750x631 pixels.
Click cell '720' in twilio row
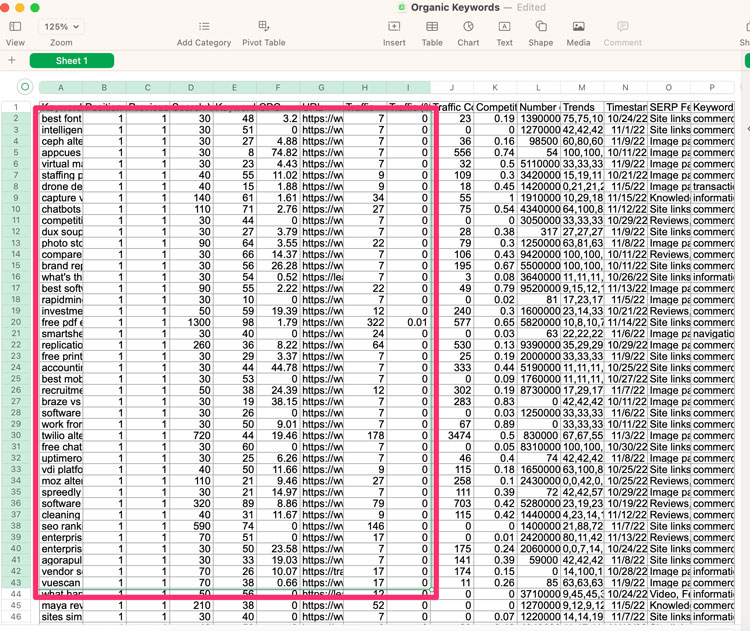[x=191, y=435]
